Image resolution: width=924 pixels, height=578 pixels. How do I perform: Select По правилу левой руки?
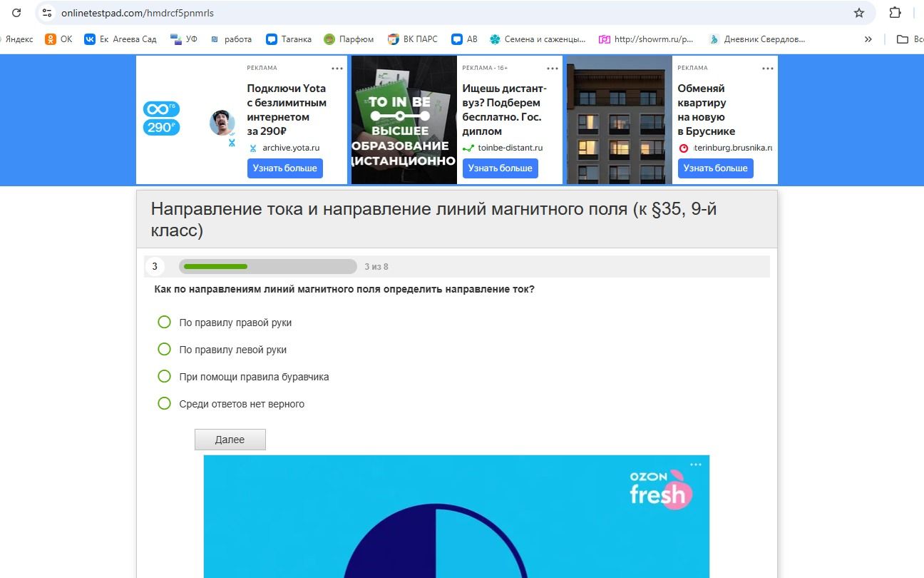click(x=164, y=349)
